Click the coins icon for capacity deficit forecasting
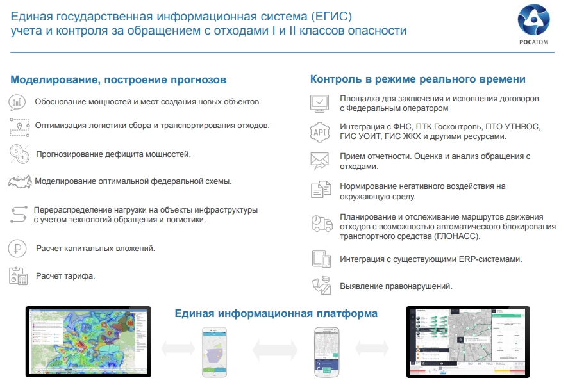 tap(19, 154)
